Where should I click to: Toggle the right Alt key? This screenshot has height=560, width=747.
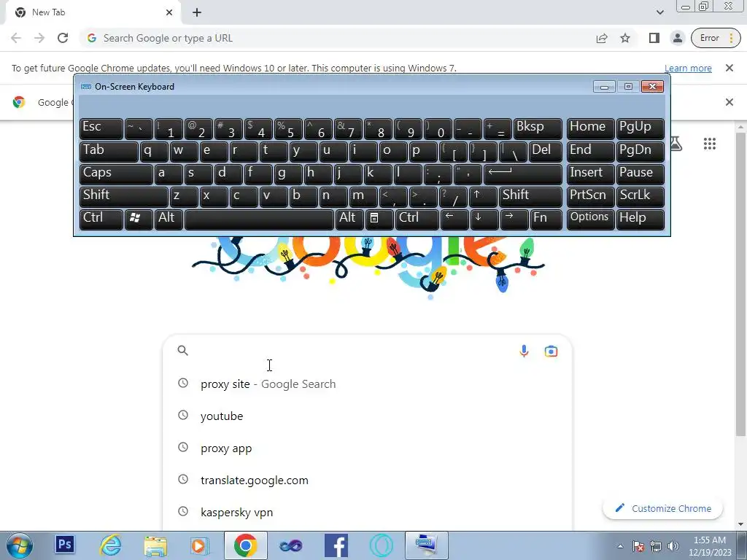[349, 219]
